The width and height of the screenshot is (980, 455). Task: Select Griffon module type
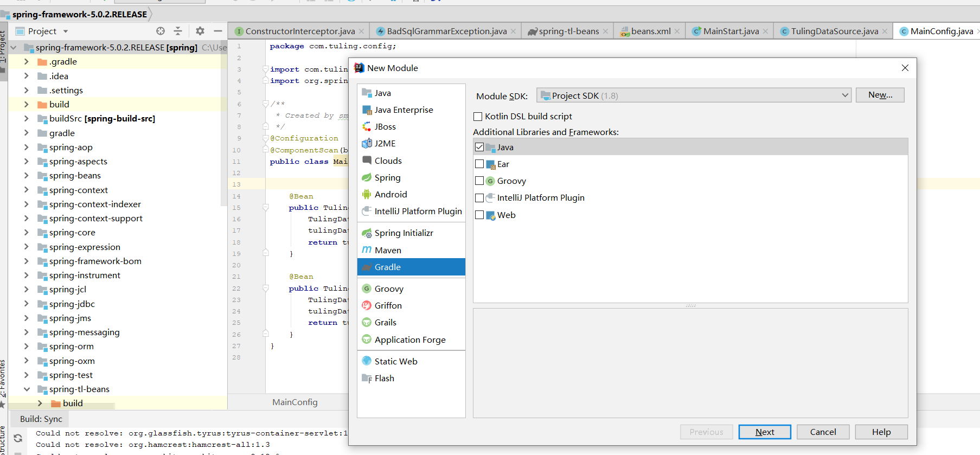click(x=411, y=305)
